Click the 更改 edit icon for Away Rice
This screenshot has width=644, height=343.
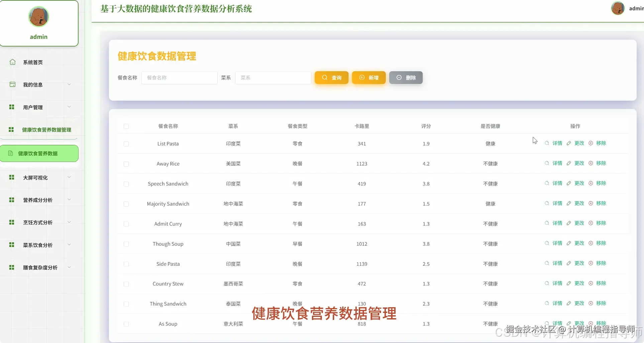point(568,163)
